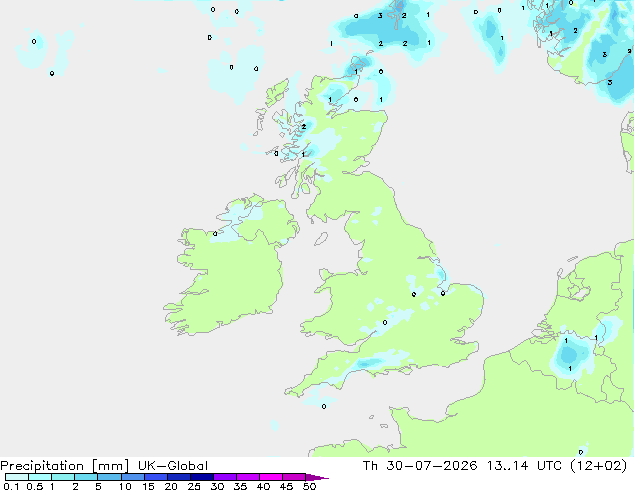Screen dimensions: 634x490
Task: Click the '(12+02)' forecast offset label
Action: 599,466
